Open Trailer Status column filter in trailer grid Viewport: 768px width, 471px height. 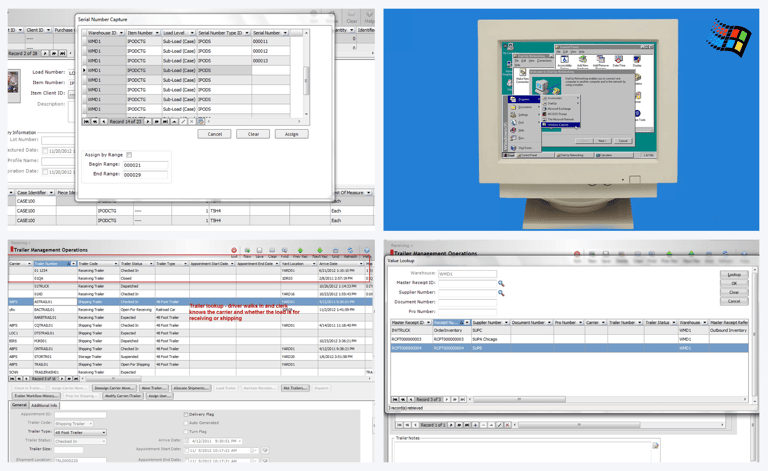pyautogui.click(x=151, y=263)
